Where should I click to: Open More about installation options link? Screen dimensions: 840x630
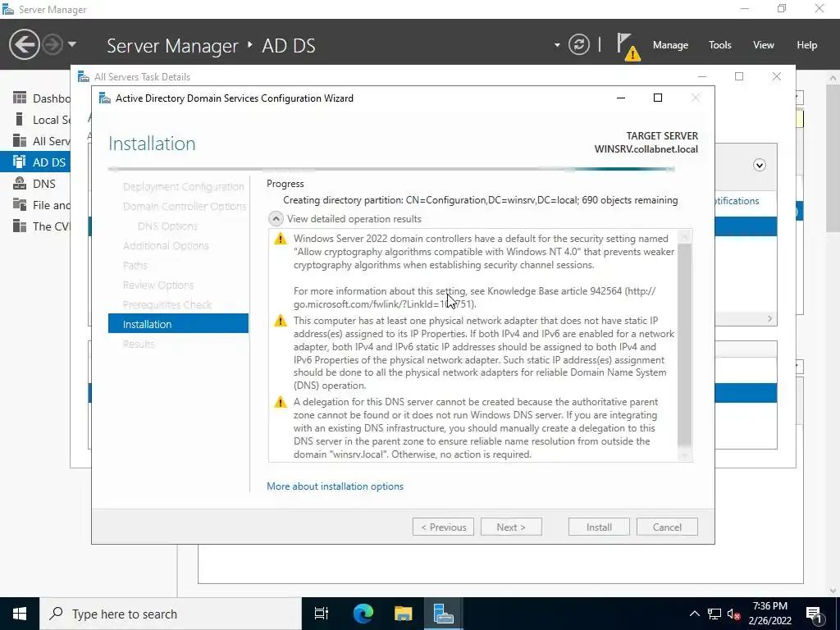[335, 486]
